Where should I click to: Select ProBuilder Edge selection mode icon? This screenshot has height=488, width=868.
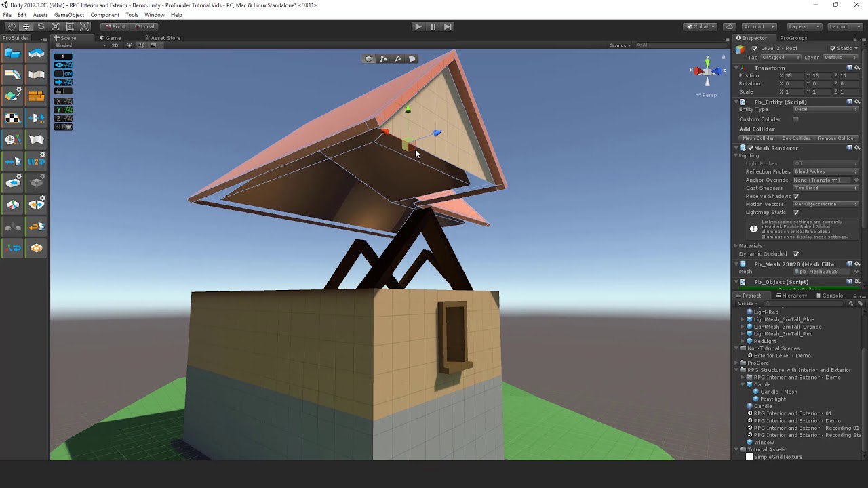(397, 59)
